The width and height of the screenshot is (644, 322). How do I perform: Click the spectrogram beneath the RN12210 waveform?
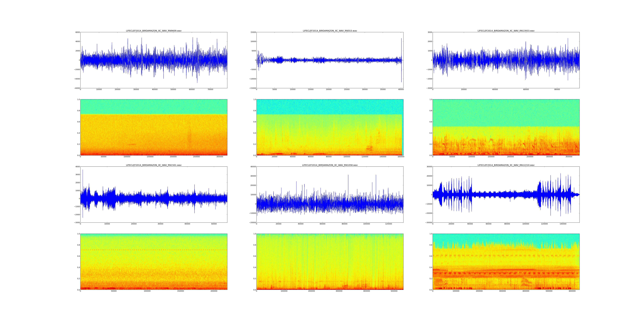click(x=506, y=262)
